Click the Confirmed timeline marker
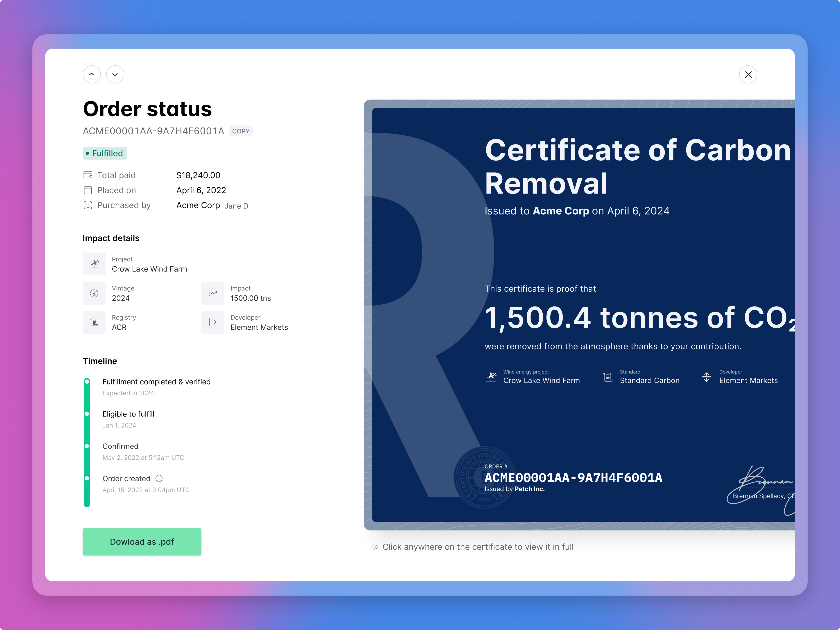Image resolution: width=840 pixels, height=630 pixels. [87, 446]
